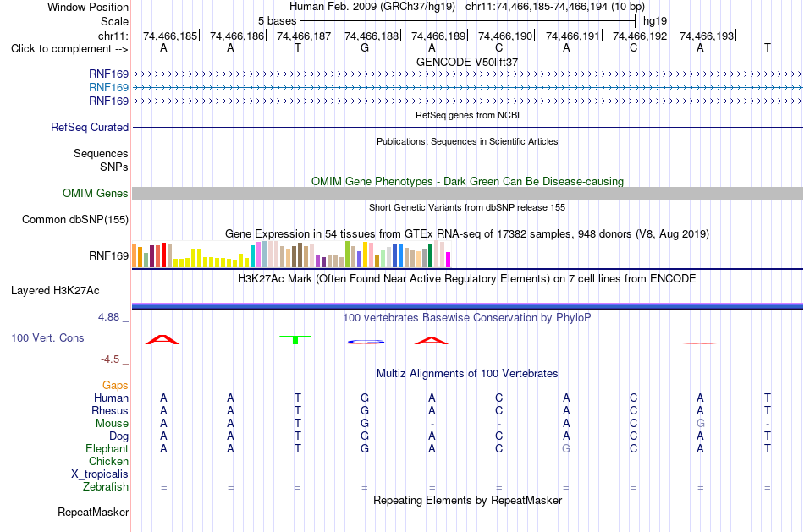Viewport: 804px width, 532px height.
Task: Click the RepeatMasker track label
Action: [x=93, y=512]
